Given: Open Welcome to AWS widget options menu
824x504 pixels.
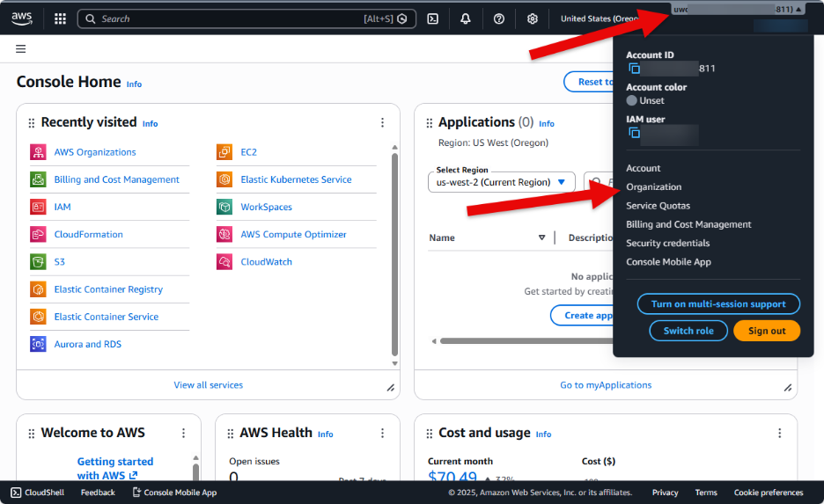Looking at the screenshot, I should [x=183, y=433].
